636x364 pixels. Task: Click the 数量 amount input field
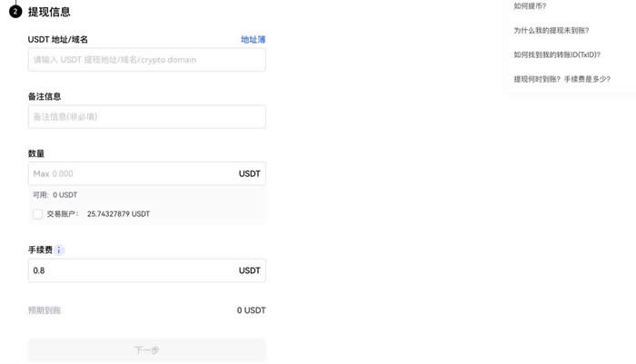pos(147,173)
